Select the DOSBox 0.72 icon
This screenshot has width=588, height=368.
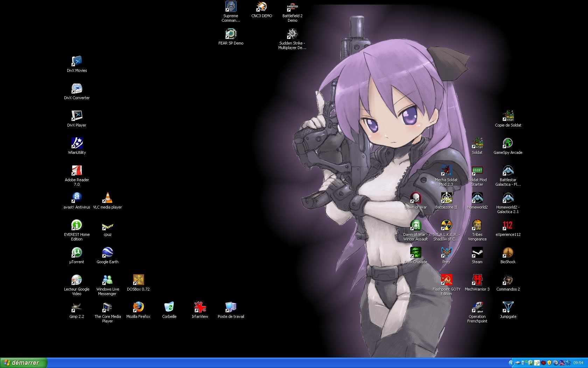tap(138, 280)
